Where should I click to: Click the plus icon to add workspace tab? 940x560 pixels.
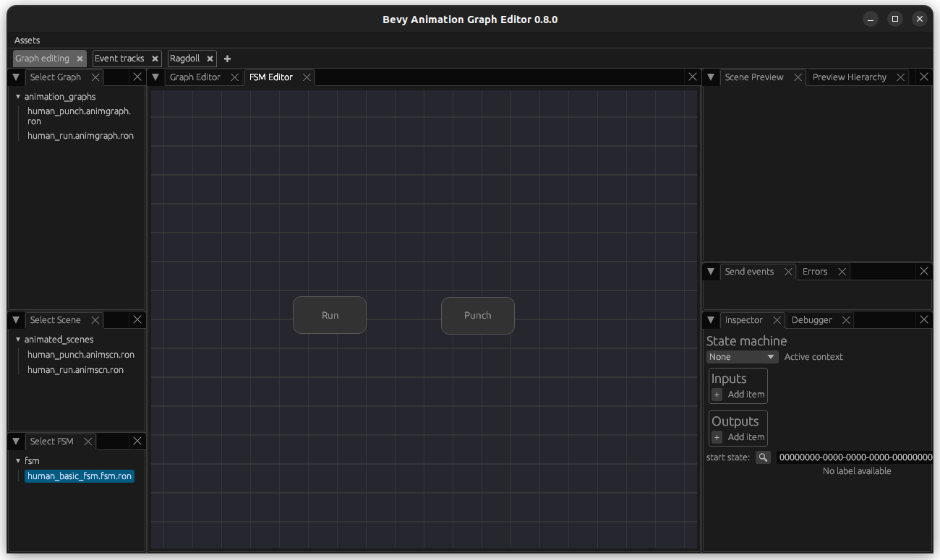pyautogui.click(x=227, y=59)
